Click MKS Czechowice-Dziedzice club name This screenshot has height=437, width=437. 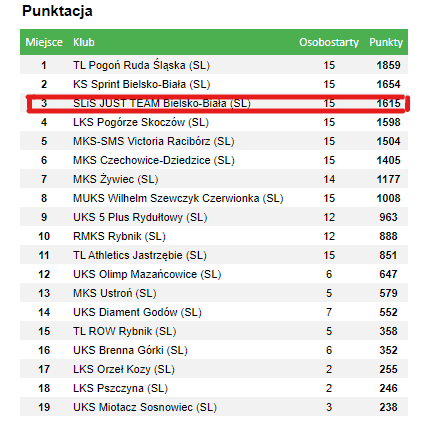[x=154, y=160]
